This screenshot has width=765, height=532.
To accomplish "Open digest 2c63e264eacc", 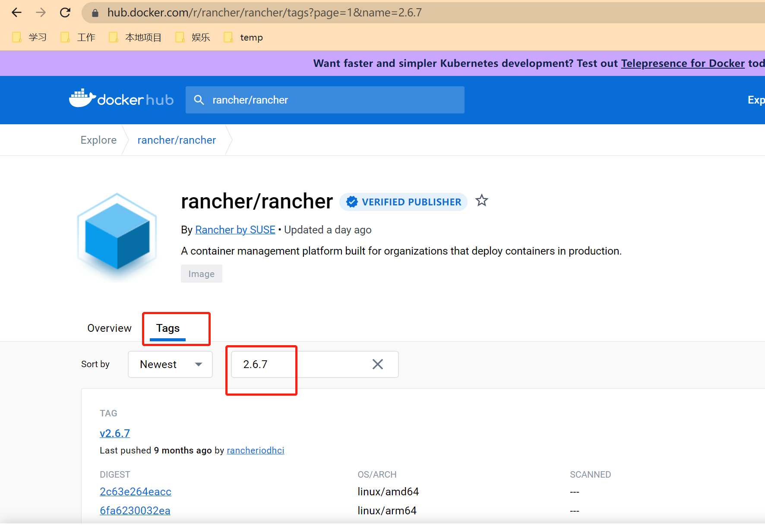I will [x=136, y=492].
